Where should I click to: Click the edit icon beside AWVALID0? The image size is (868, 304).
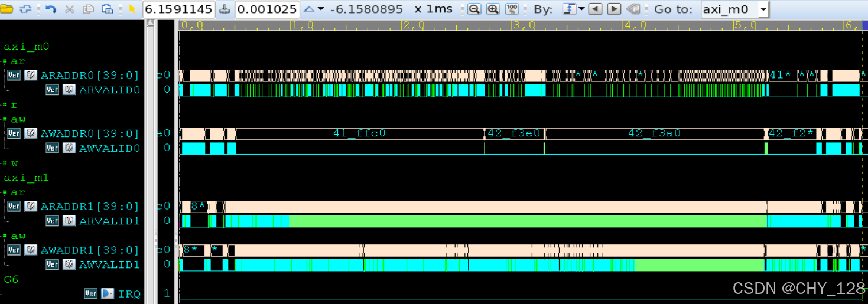(69, 148)
